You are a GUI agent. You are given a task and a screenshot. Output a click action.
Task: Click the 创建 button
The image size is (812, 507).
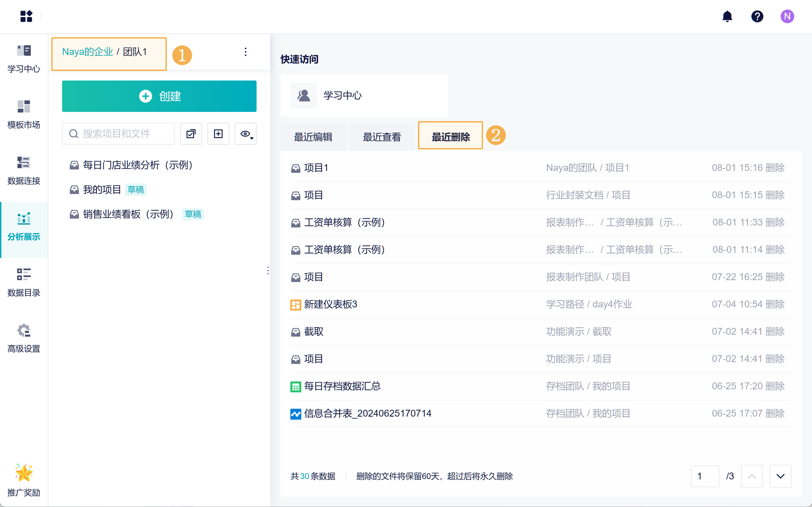coord(159,96)
